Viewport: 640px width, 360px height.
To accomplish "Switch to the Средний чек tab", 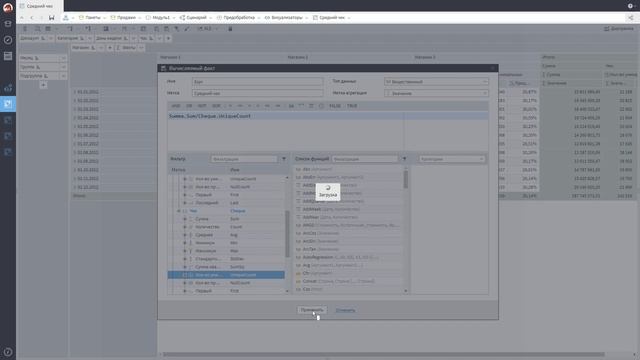I will [40, 6].
